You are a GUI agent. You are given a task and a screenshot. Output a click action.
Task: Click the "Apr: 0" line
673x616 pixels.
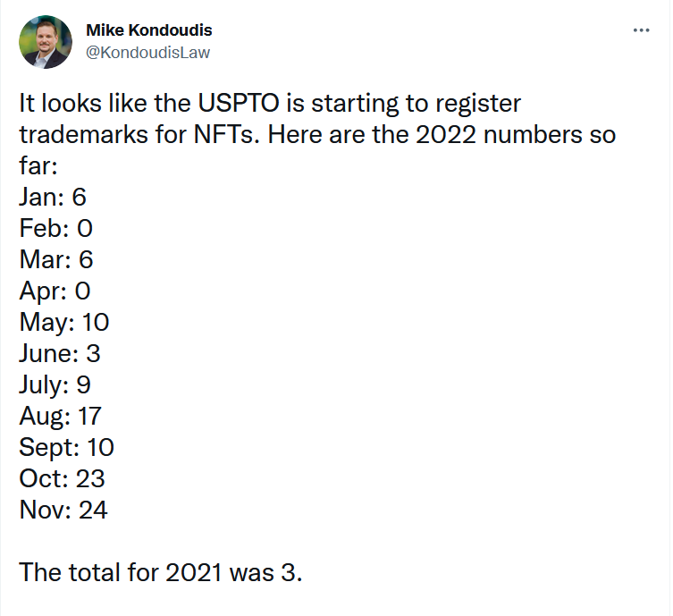point(55,291)
